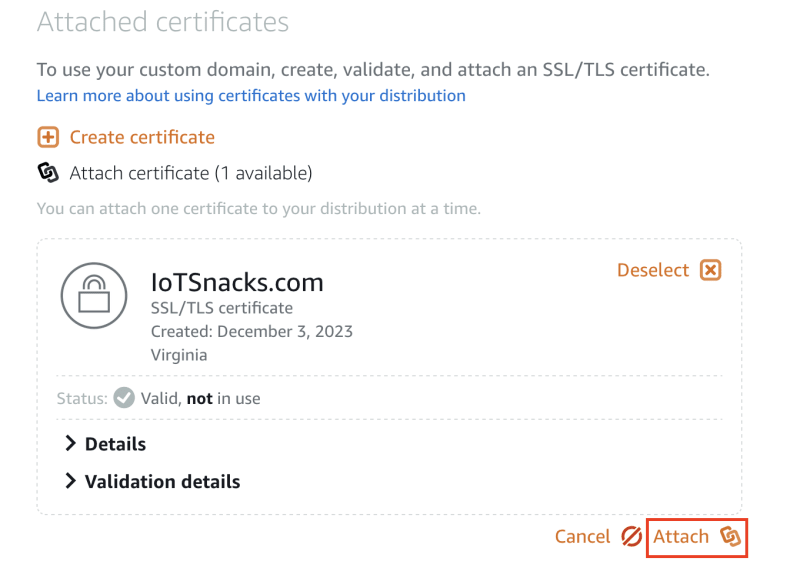Click the one-certificate-at-a-time note
This screenshot has width=800, height=561.
click(259, 209)
